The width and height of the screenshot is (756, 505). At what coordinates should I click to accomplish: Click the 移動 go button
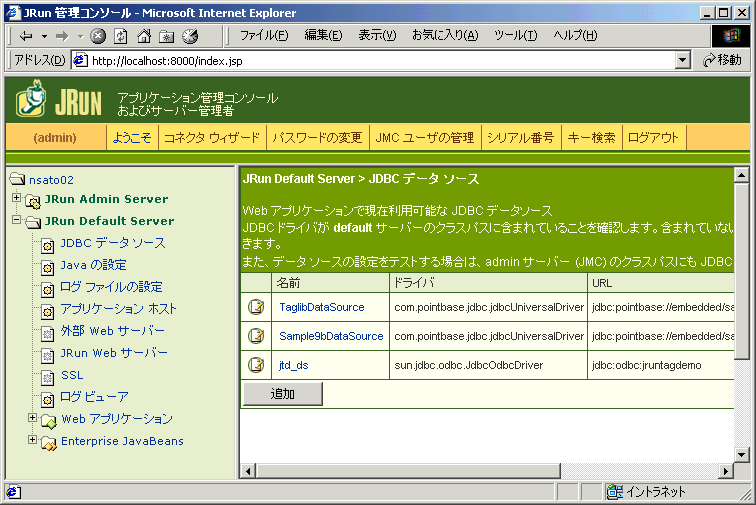point(722,60)
